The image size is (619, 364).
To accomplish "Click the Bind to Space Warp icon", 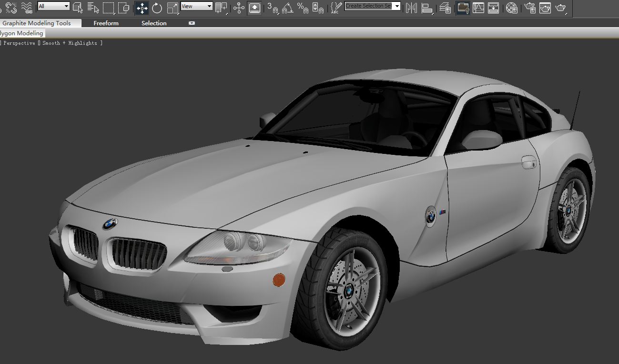I will 27,7.
